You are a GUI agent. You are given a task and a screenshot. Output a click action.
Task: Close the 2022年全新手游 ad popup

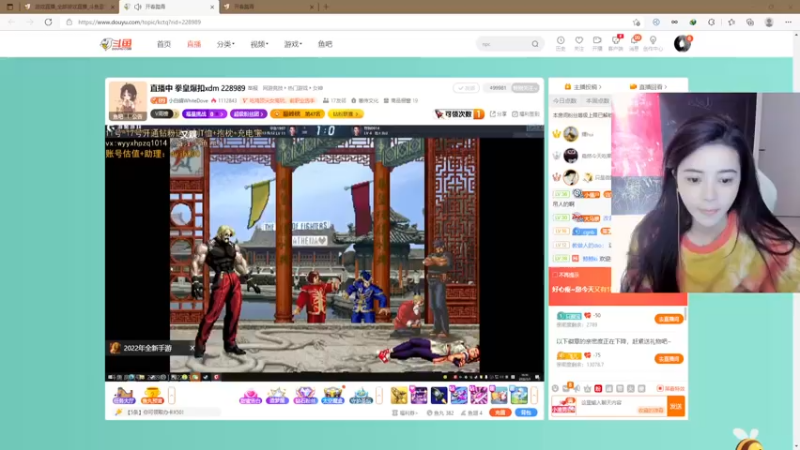pyautogui.click(x=192, y=348)
